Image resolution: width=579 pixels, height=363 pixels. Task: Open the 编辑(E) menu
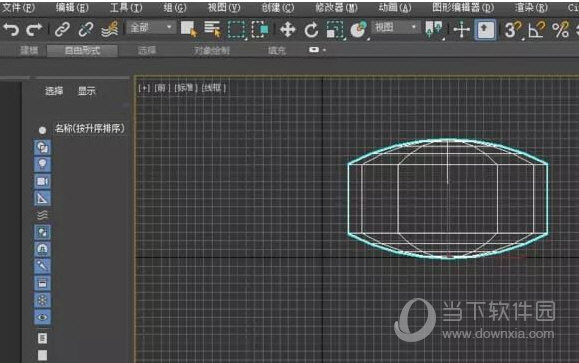pyautogui.click(x=72, y=7)
